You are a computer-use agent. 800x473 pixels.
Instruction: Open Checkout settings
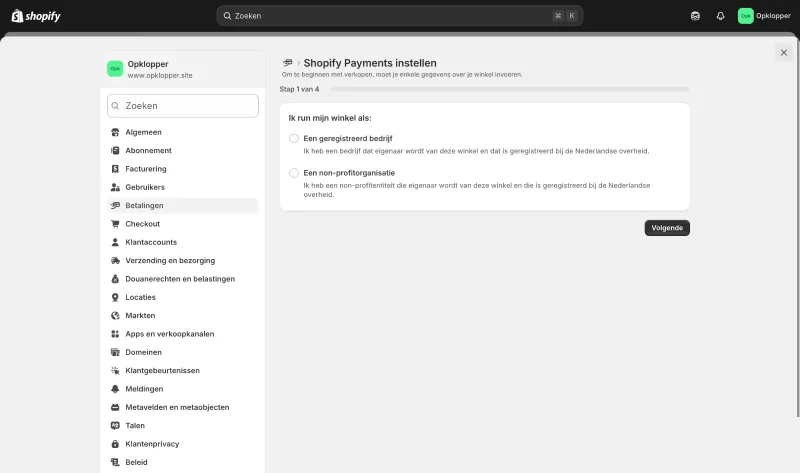coord(183,224)
